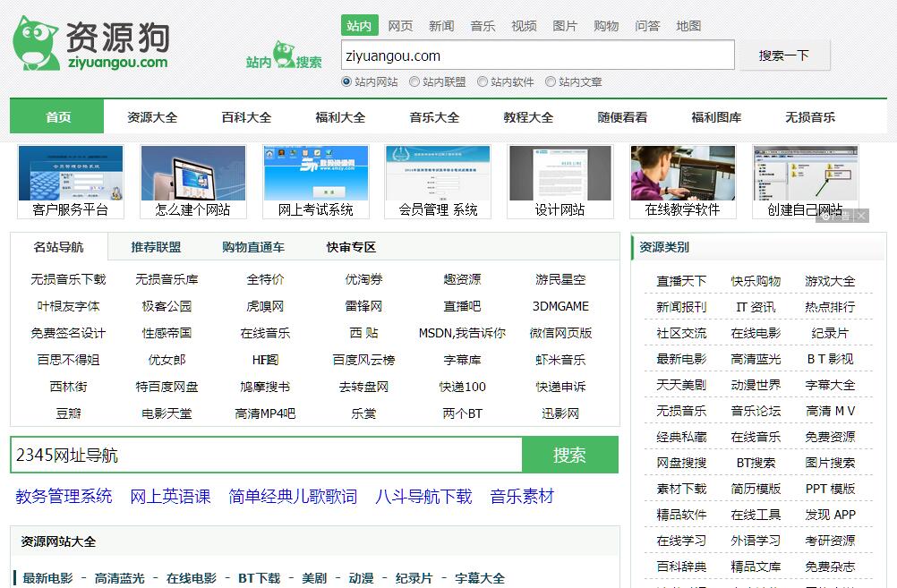Open the 网上英语课 link
Image resolution: width=897 pixels, height=588 pixels.
(170, 496)
